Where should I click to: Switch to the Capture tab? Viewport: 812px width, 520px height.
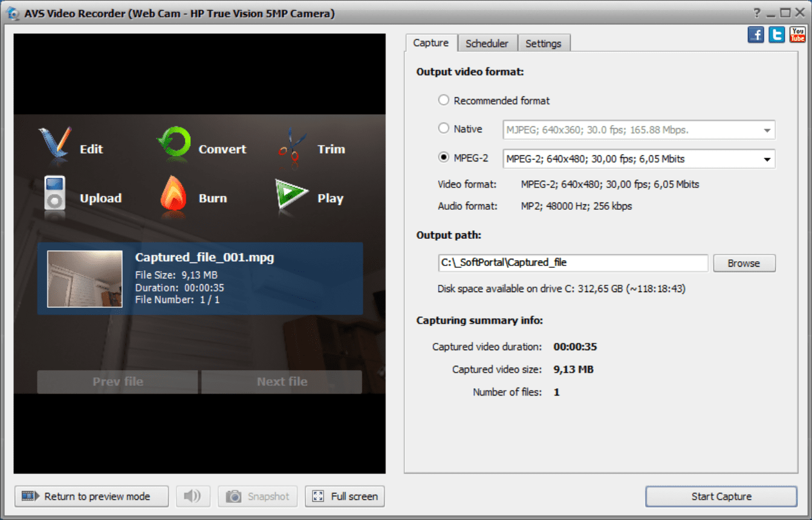point(431,43)
